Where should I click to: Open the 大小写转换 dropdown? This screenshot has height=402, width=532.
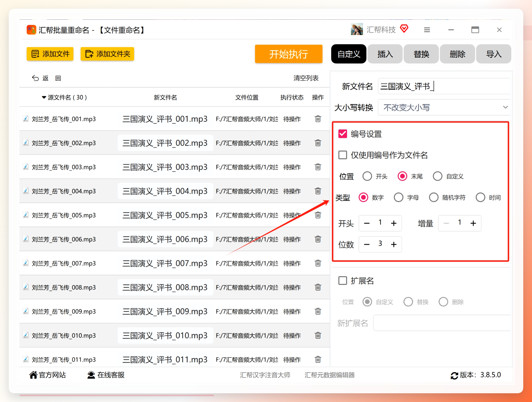pyautogui.click(x=444, y=107)
